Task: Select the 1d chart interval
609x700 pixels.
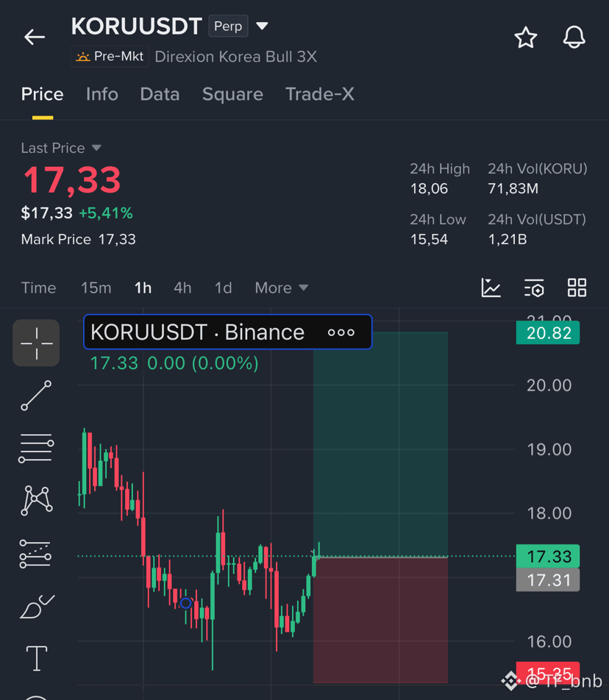Action: (224, 288)
